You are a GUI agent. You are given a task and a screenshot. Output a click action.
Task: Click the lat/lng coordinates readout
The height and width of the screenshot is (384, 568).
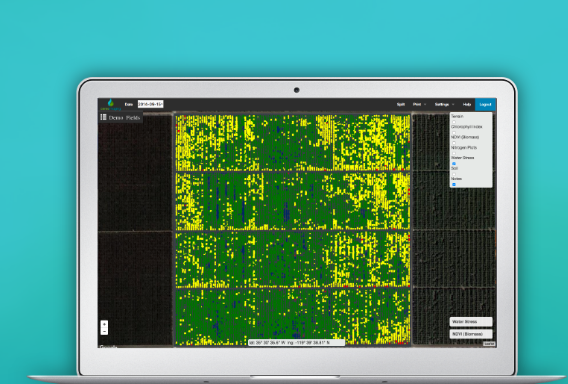pos(296,342)
